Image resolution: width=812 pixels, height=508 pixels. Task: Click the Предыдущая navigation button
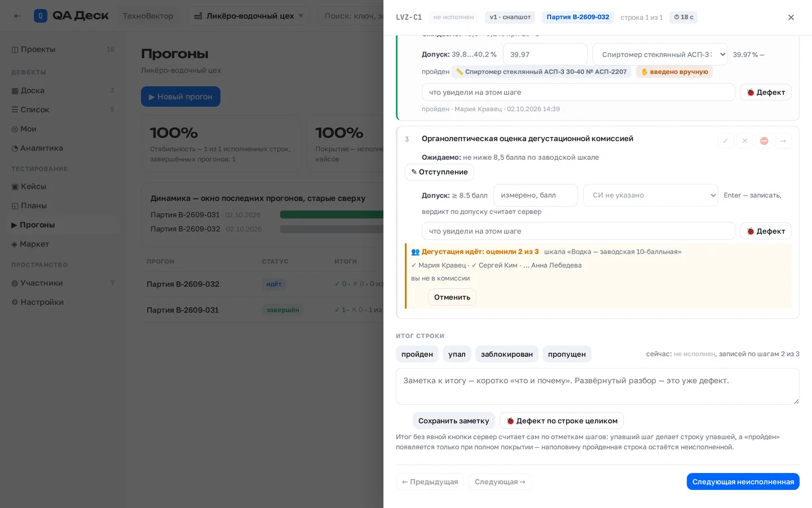click(x=430, y=481)
